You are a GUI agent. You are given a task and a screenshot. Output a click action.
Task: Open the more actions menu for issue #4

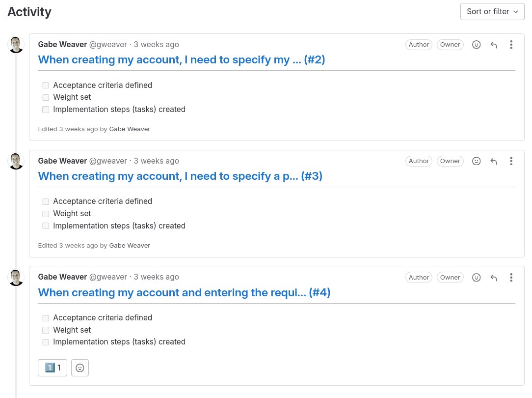coord(511,277)
